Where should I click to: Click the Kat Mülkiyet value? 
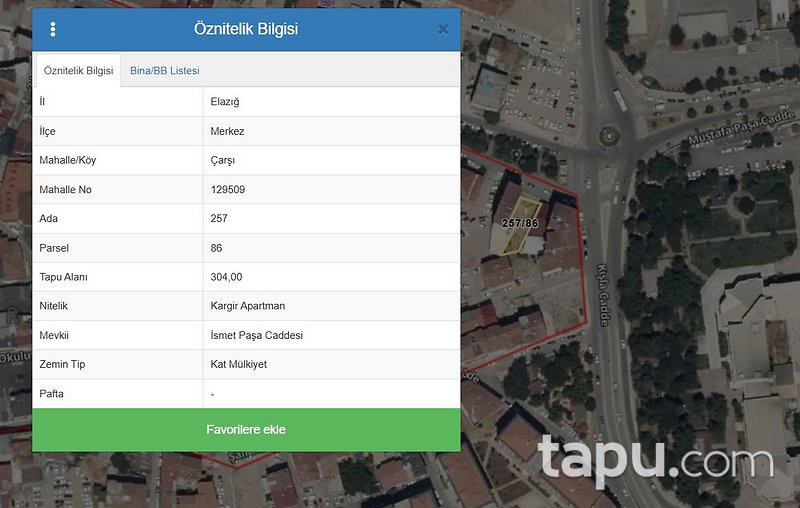[238, 364]
